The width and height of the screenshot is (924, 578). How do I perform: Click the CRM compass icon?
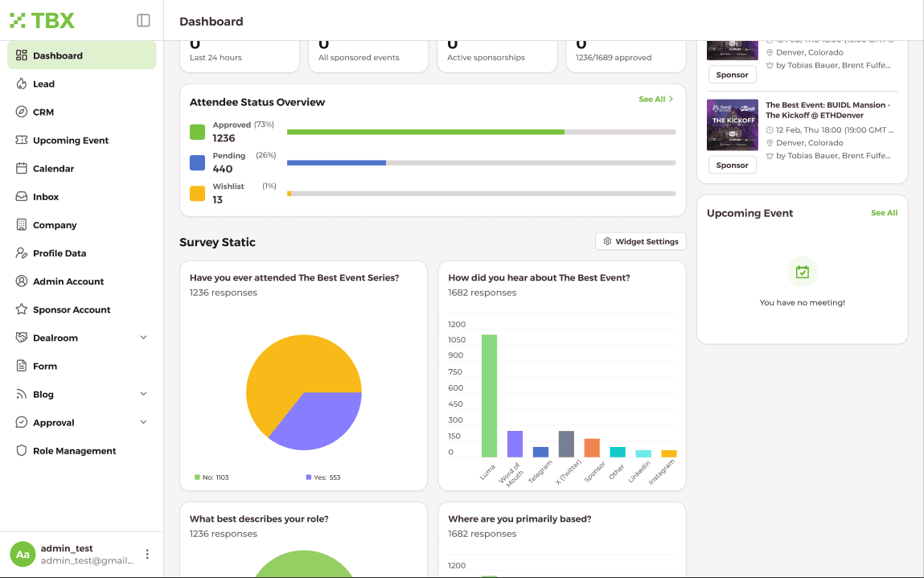(x=21, y=112)
